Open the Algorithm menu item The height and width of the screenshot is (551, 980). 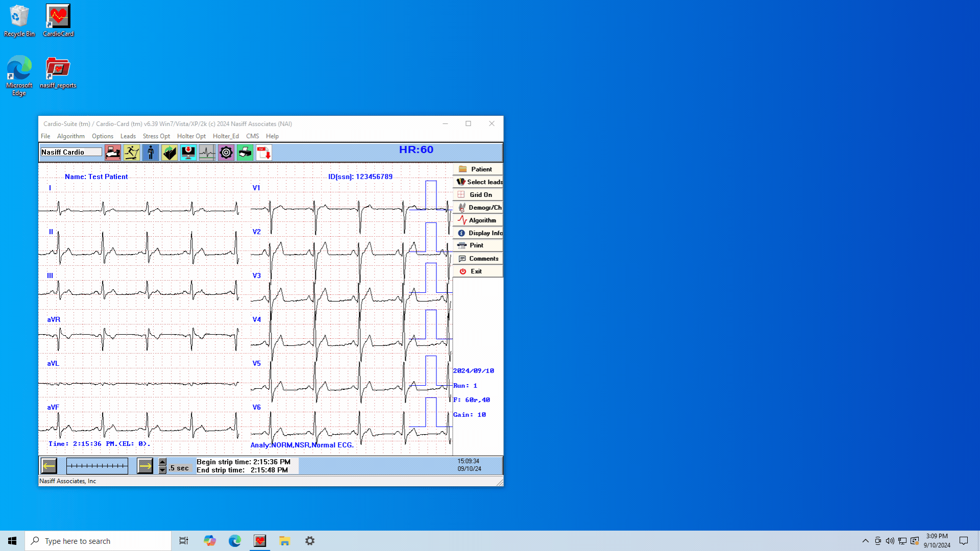(70, 136)
